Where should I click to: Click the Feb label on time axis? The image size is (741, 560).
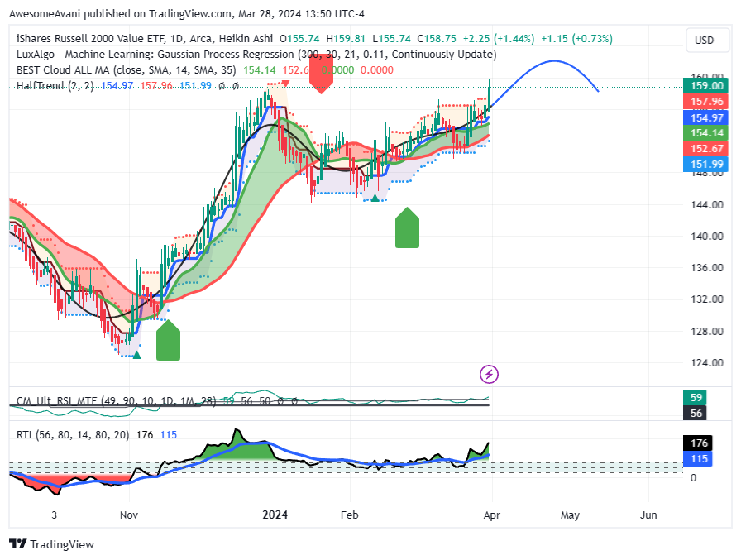[349, 515]
